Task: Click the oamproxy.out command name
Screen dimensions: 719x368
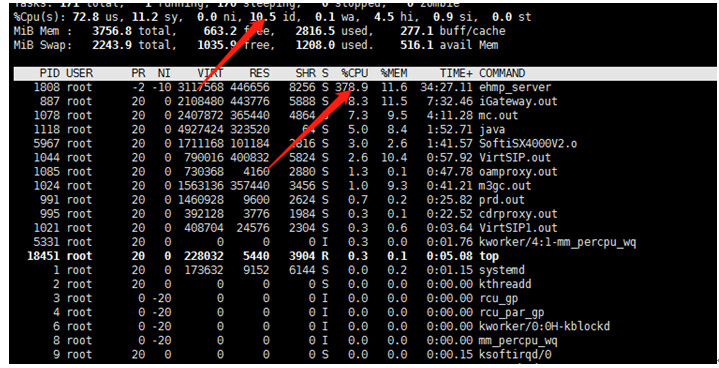Action: click(518, 172)
